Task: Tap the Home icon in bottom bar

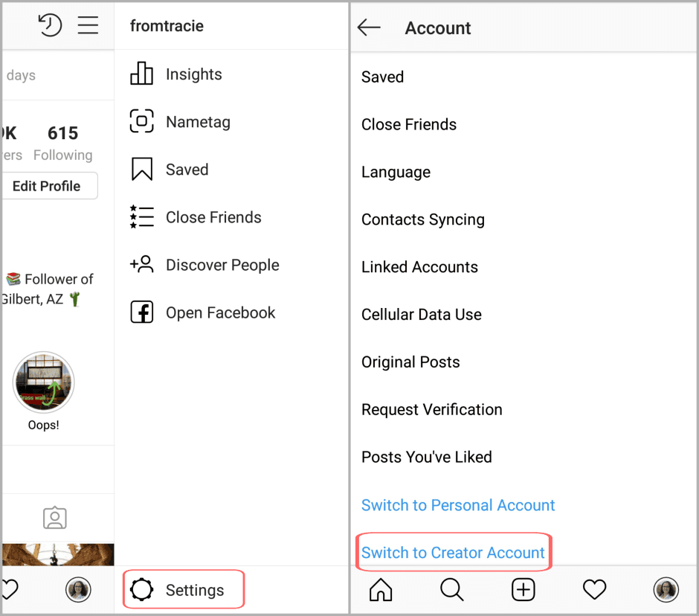Action: point(381,589)
